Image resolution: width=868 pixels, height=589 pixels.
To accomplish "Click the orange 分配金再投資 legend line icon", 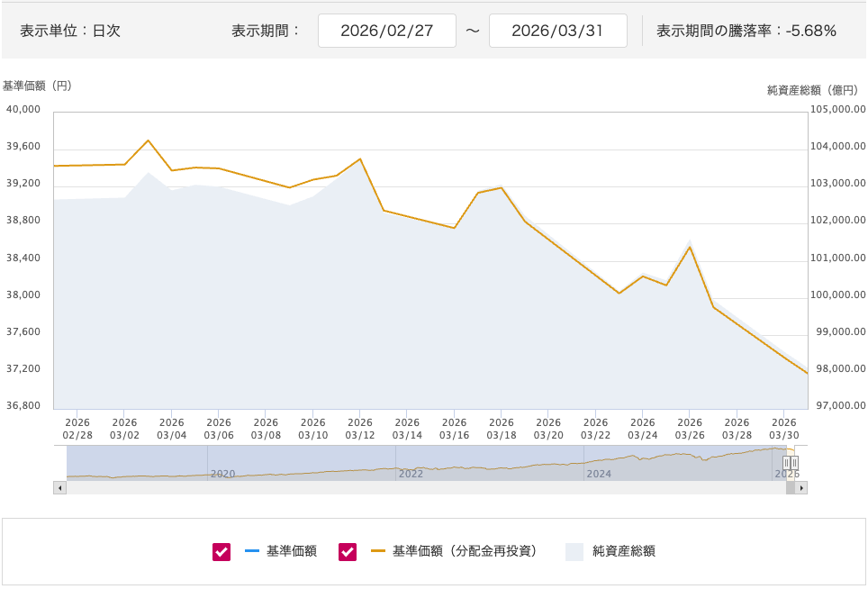I will [x=377, y=551].
